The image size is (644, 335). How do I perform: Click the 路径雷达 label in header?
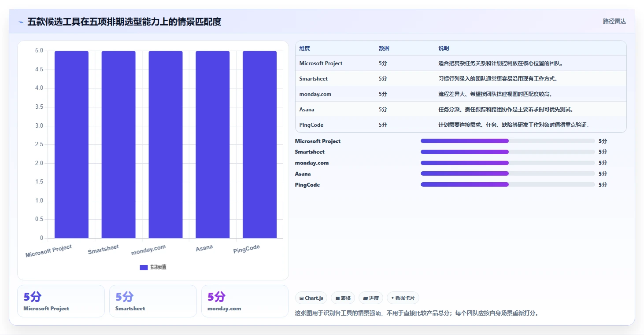[x=614, y=21]
